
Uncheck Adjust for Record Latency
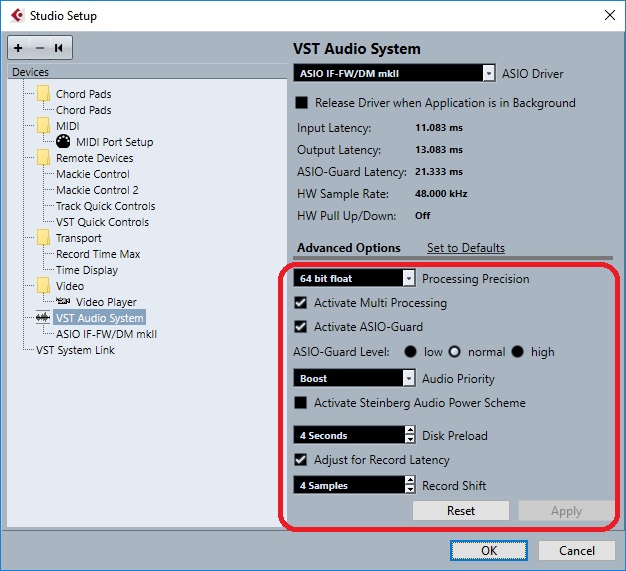coord(301,460)
